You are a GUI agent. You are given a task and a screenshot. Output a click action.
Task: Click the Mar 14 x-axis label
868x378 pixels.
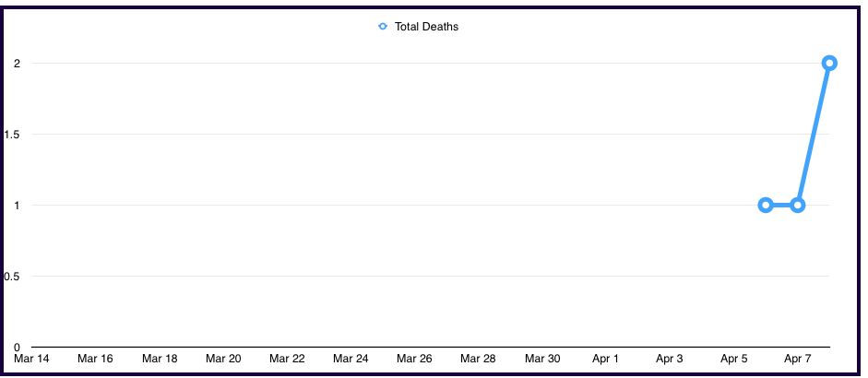pyautogui.click(x=32, y=359)
